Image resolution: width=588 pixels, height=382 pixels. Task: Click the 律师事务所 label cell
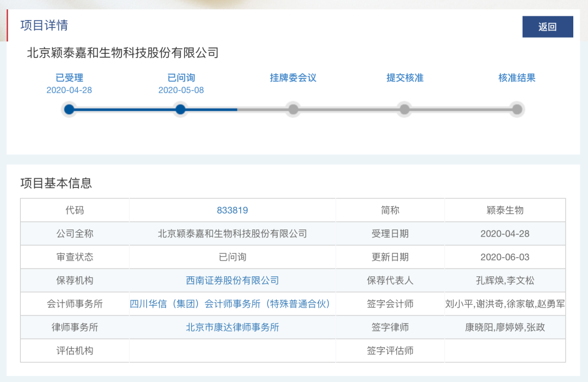click(75, 327)
